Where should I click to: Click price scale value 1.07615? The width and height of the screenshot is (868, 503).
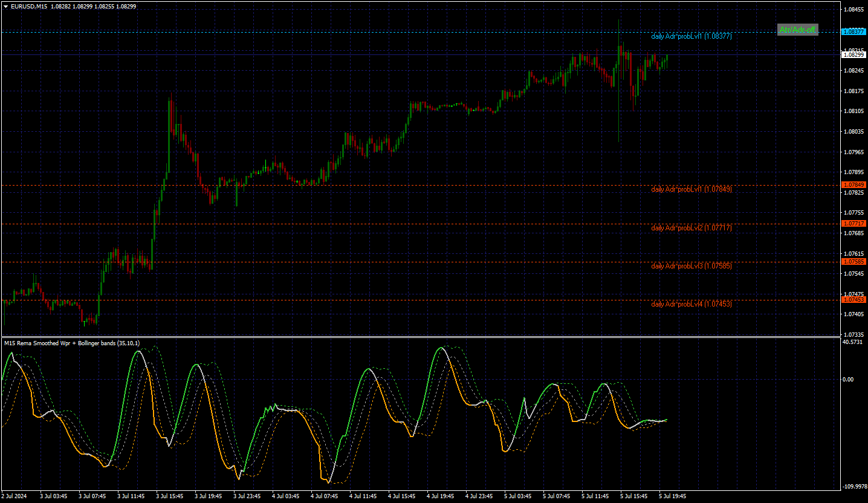[x=855, y=254]
